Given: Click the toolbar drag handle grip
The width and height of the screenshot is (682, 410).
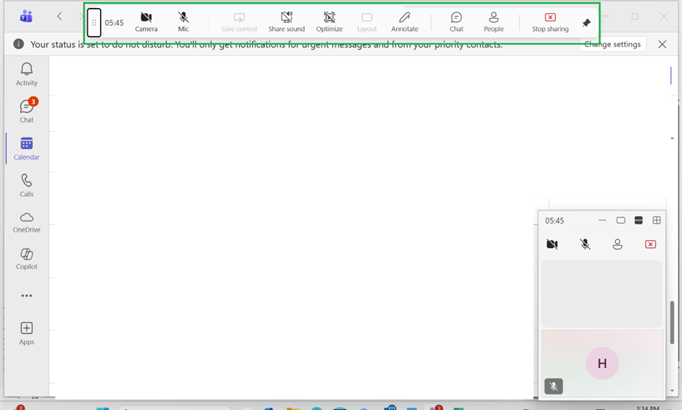Looking at the screenshot, I should pos(94,23).
